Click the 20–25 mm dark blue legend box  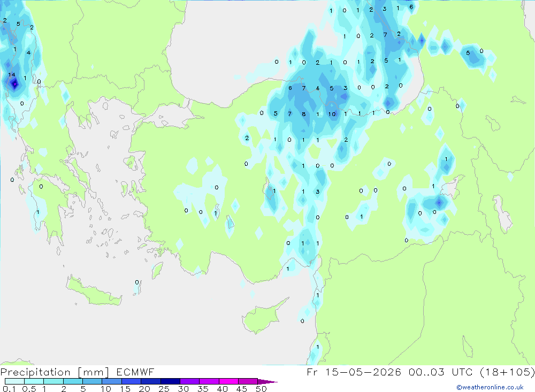[x=150, y=381]
